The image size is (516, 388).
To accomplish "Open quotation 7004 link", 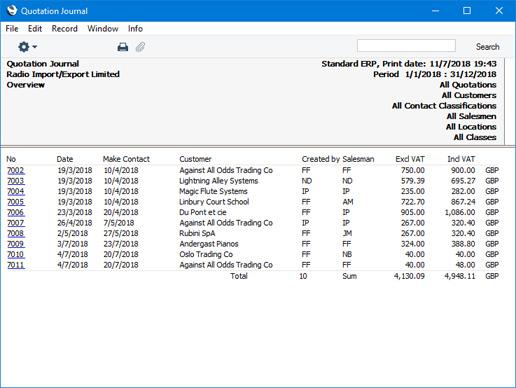I will tap(16, 191).
